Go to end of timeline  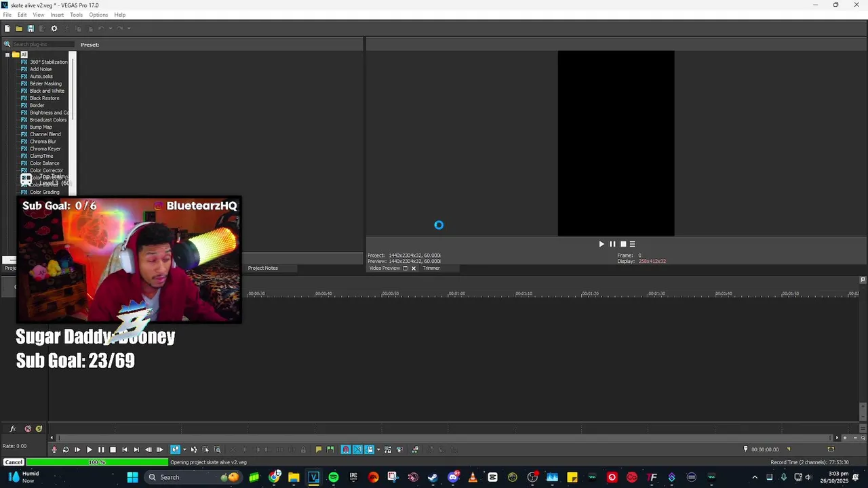tap(136, 449)
